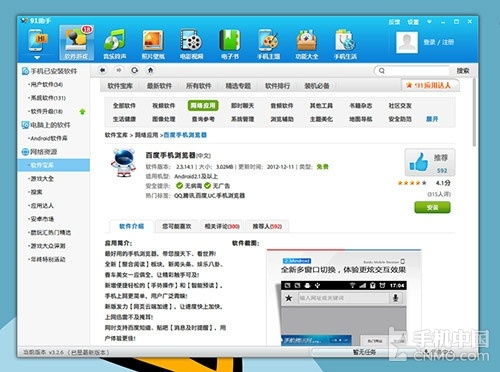
Task: Select the highlighted 网络应用 category
Action: click(203, 106)
